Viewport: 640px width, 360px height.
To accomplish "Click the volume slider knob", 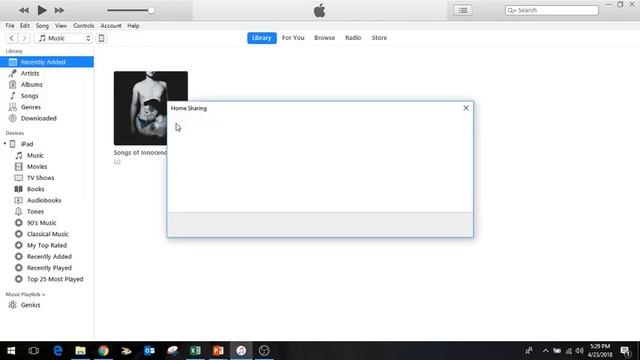I will [x=151, y=10].
